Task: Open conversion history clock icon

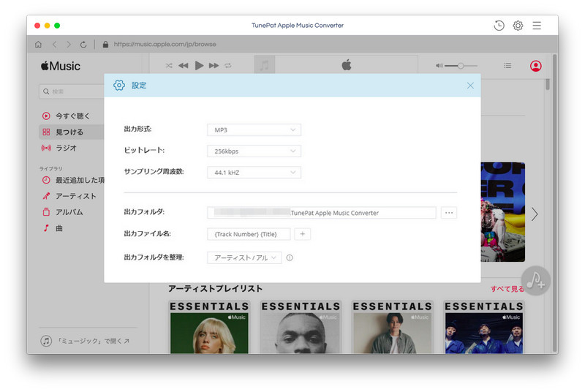Action: [x=499, y=26]
